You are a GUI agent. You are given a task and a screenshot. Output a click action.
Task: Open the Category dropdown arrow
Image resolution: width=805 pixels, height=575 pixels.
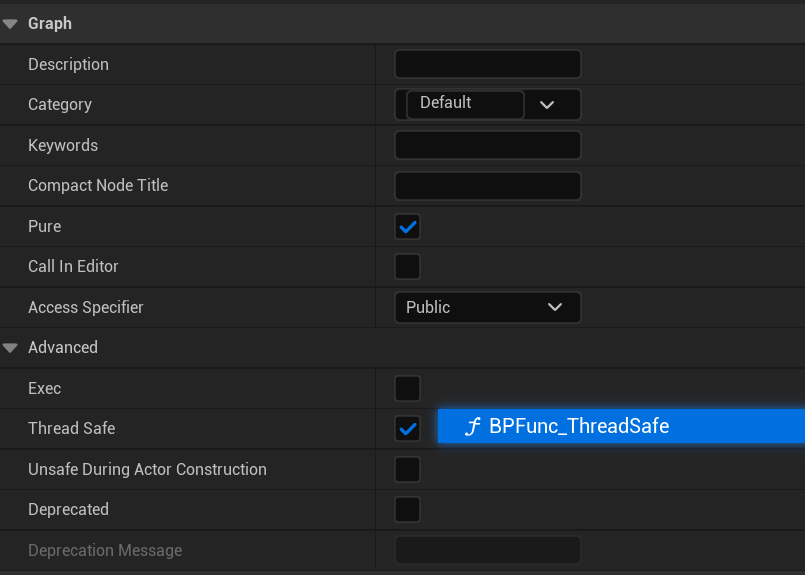point(547,104)
